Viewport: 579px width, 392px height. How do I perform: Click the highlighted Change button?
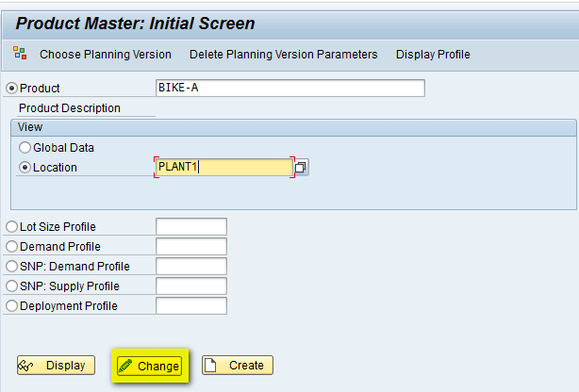point(150,366)
